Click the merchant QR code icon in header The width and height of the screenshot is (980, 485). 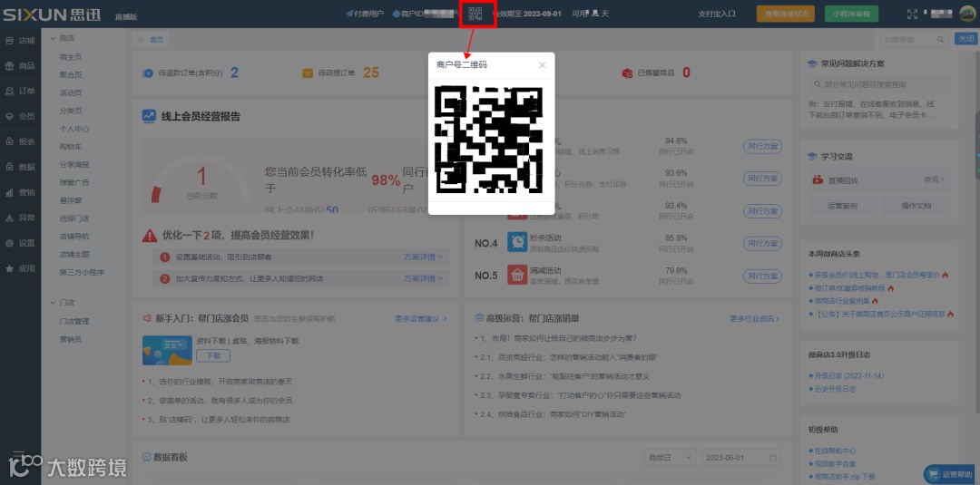coord(475,14)
